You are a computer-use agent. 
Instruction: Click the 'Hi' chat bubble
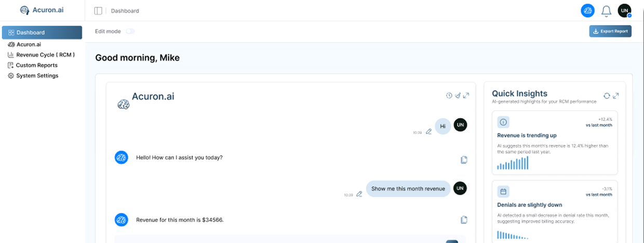tap(442, 126)
